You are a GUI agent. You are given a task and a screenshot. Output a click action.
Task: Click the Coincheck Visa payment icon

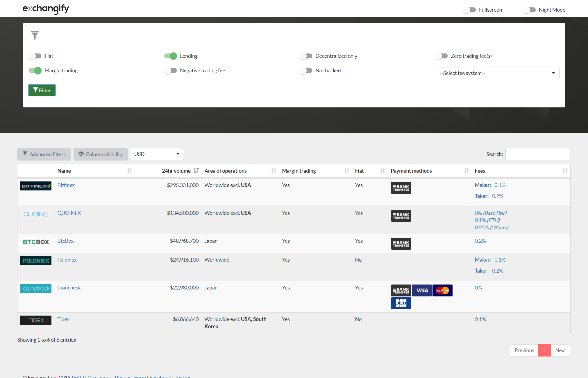click(x=422, y=290)
